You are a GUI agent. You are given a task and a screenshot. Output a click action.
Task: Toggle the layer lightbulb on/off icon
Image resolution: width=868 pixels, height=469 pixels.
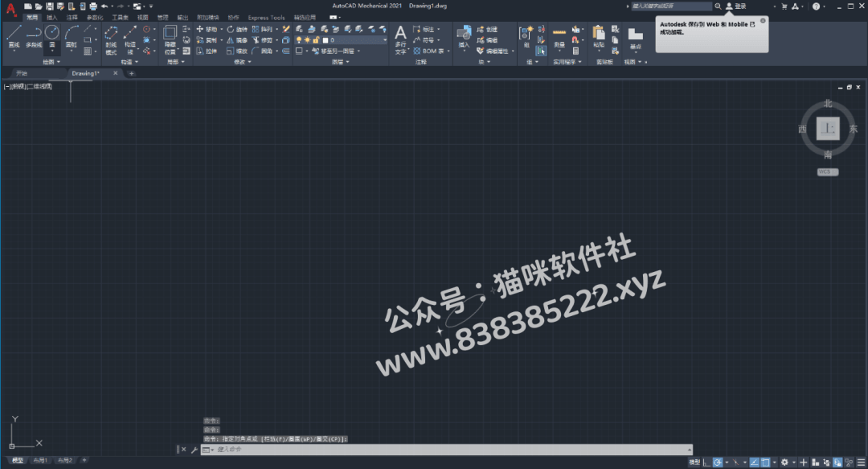tap(299, 40)
